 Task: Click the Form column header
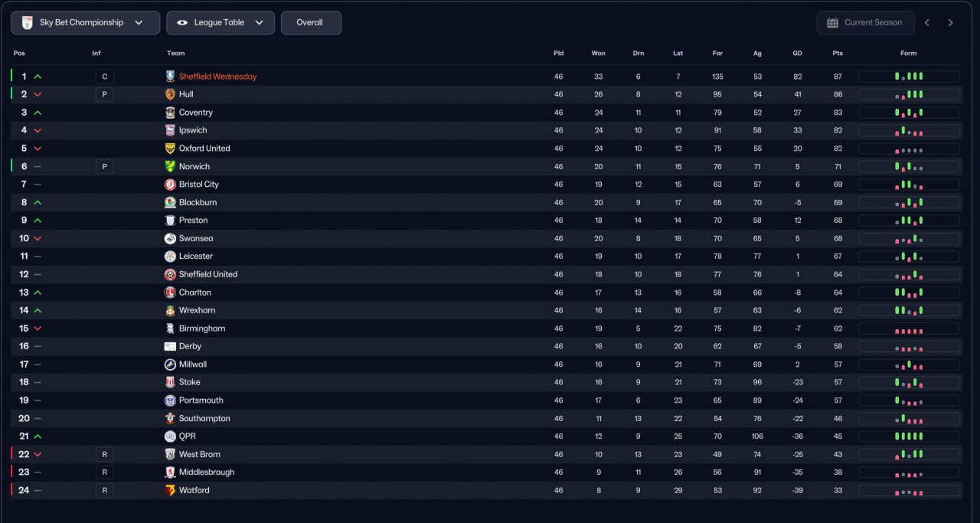[909, 54]
